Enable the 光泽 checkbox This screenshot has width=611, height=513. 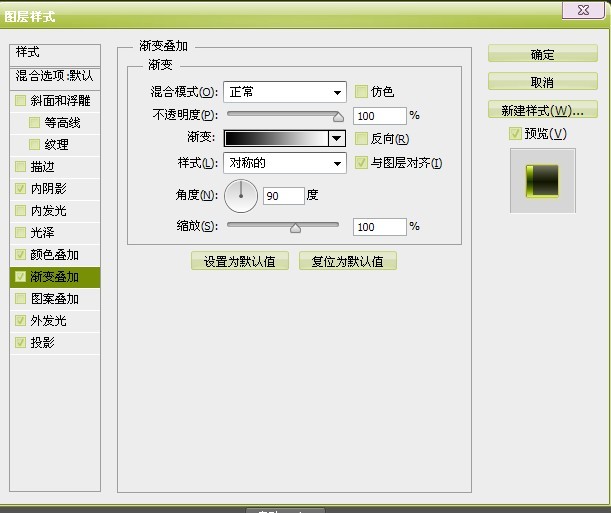click(20, 233)
